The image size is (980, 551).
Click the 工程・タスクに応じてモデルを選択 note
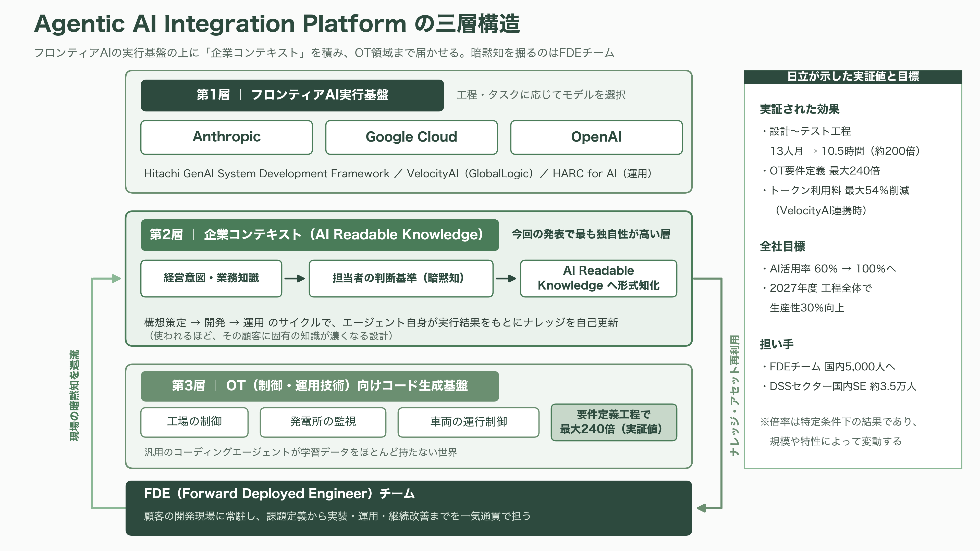541,95
